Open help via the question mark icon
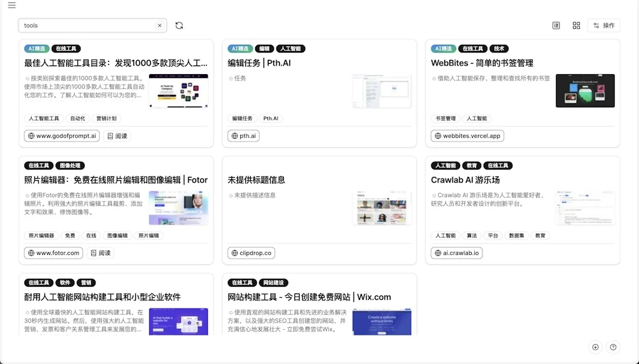Viewport: 639px width, 364px height. pos(613,347)
